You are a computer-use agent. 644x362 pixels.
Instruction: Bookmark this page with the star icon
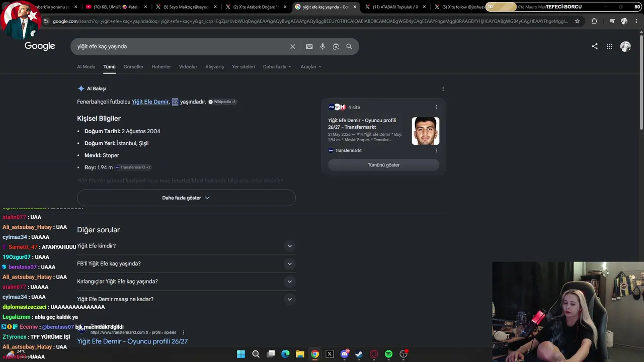coord(577,21)
